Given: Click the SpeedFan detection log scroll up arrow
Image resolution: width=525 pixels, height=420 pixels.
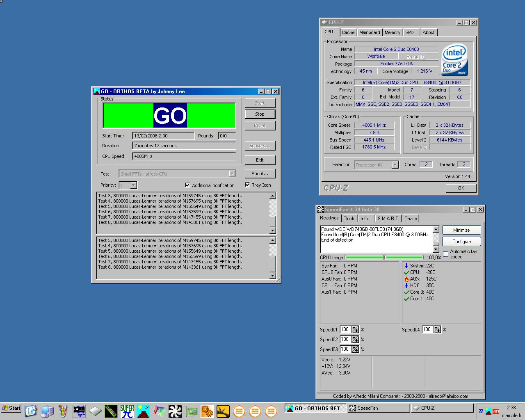Looking at the screenshot, I should pyautogui.click(x=436, y=229).
